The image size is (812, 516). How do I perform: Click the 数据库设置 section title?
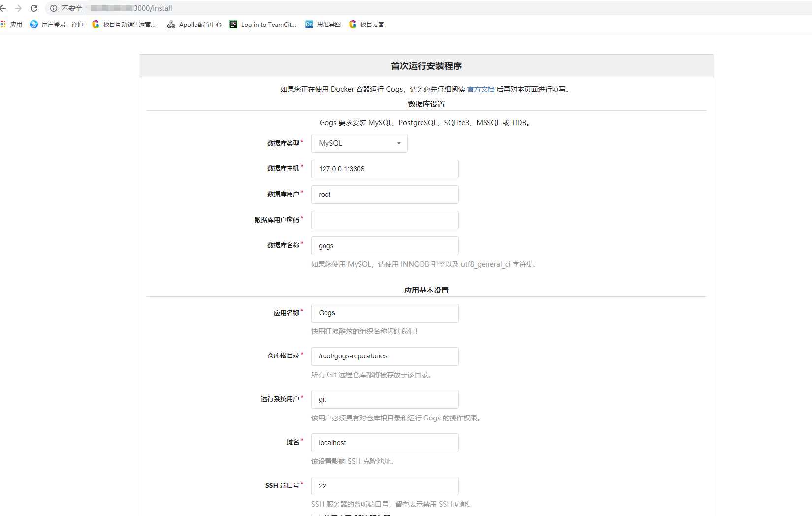click(x=426, y=104)
